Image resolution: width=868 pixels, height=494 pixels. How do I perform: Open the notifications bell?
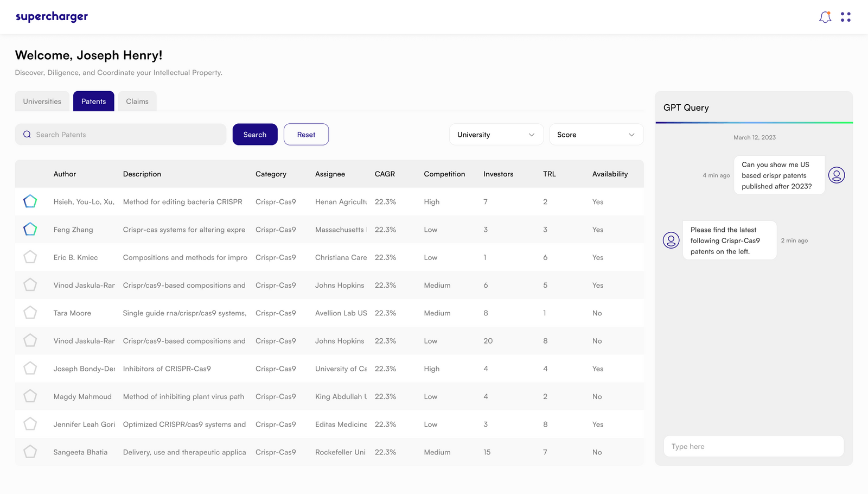coord(825,17)
